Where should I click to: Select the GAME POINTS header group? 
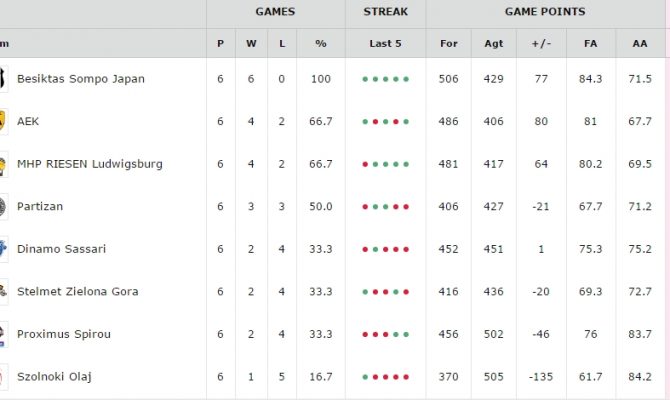click(545, 12)
